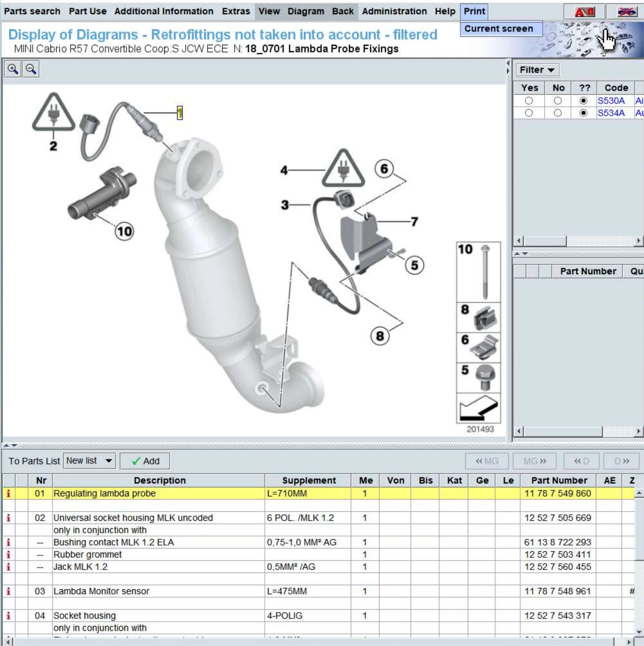
Task: Select the No radio for code S534A
Action: 557,113
